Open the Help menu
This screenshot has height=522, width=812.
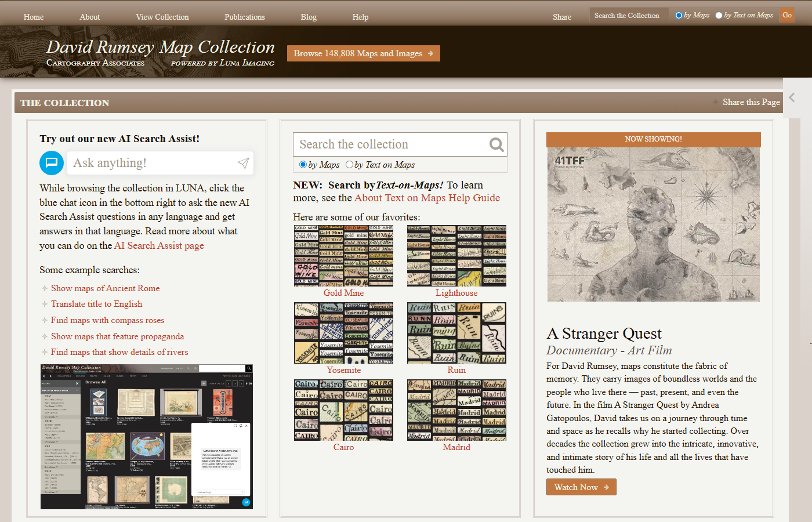coord(360,17)
